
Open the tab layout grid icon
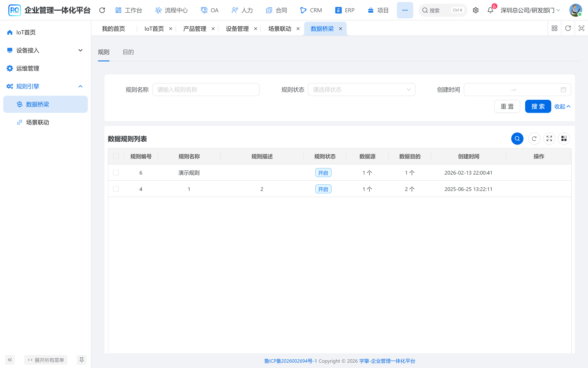point(555,28)
